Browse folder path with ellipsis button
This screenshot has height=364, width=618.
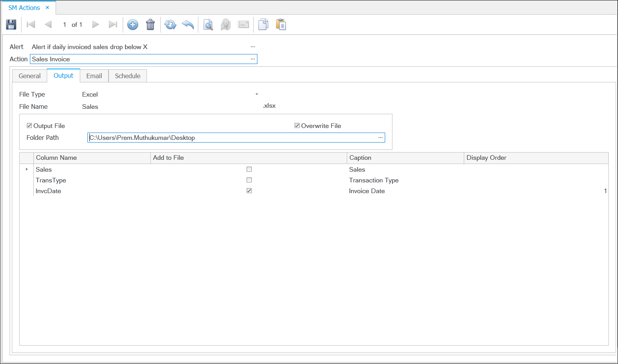coord(380,138)
